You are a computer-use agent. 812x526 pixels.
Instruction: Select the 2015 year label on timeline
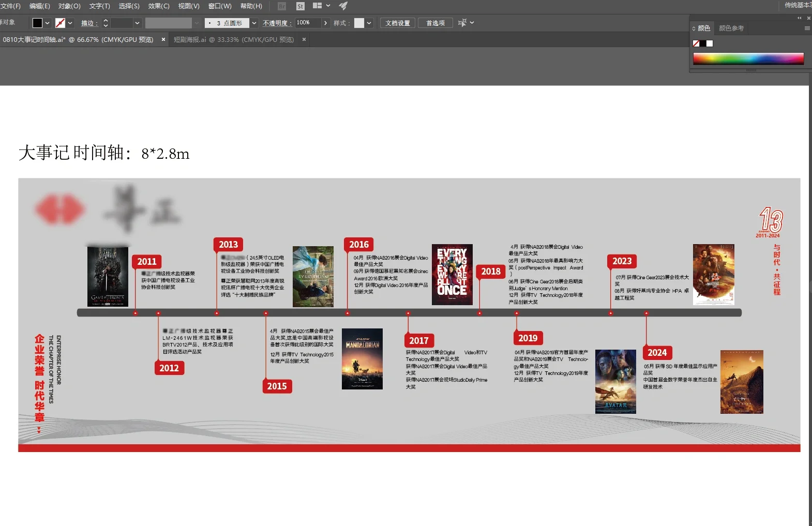tap(277, 386)
